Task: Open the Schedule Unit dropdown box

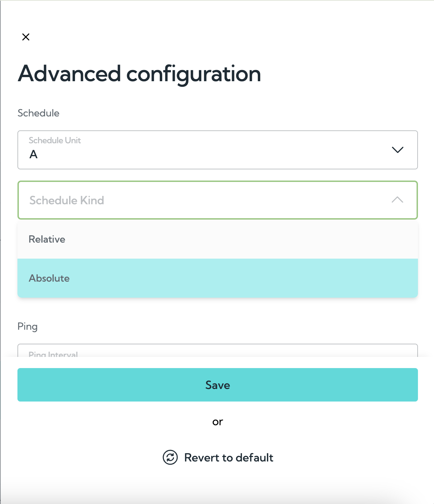Action: 218,150
